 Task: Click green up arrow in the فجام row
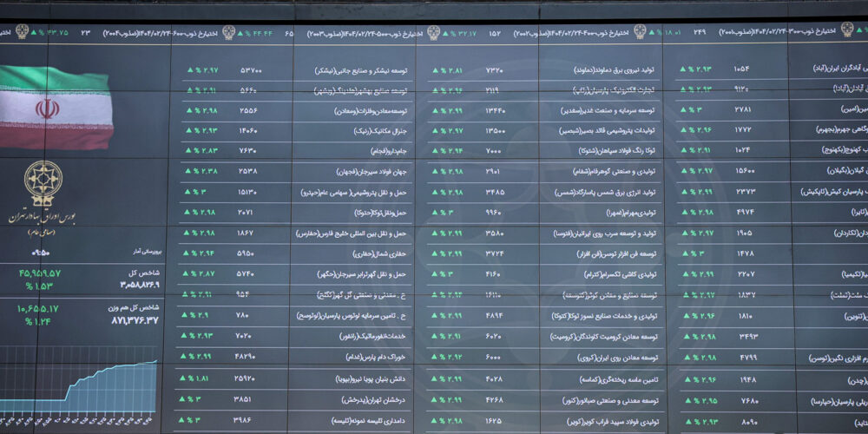click(189, 150)
